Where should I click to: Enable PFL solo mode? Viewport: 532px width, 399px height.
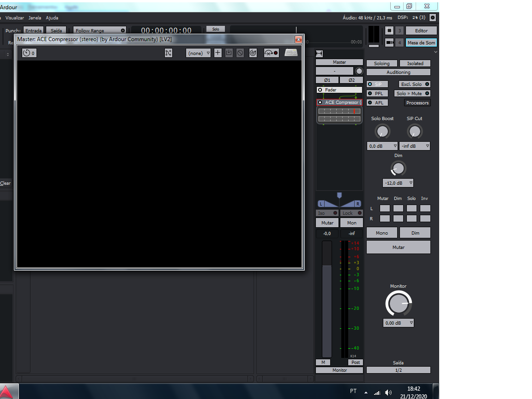coord(378,93)
